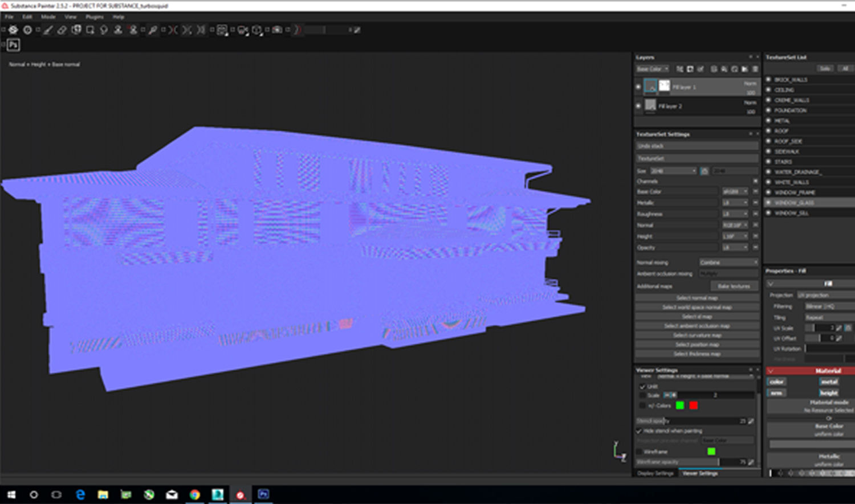Open the Size 2048 dropdown
The image size is (855, 504).
[x=673, y=171]
